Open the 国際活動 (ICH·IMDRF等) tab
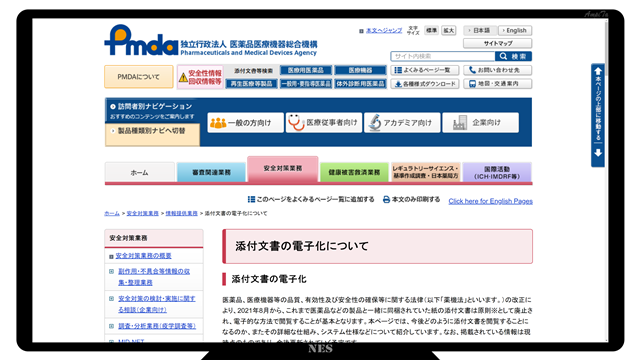 pos(497,172)
